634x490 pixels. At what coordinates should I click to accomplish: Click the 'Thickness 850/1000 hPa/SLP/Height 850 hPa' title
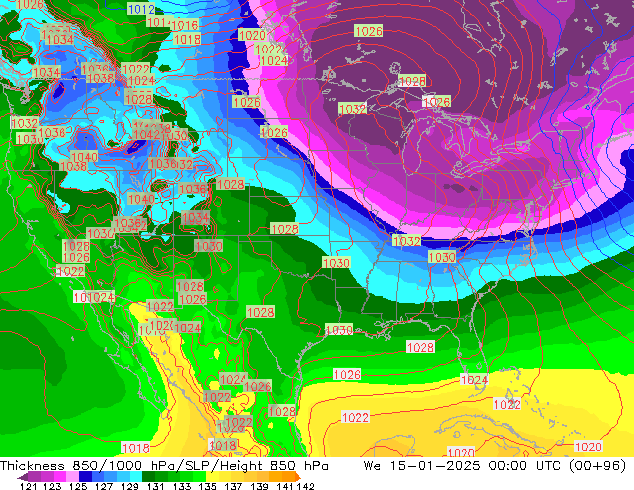click(x=164, y=466)
